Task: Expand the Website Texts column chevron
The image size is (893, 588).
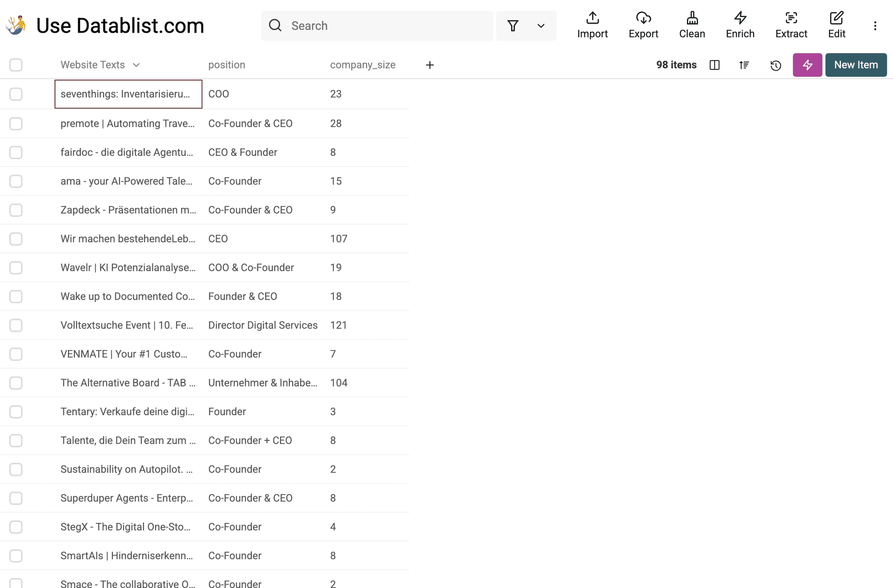Action: pyautogui.click(x=136, y=65)
